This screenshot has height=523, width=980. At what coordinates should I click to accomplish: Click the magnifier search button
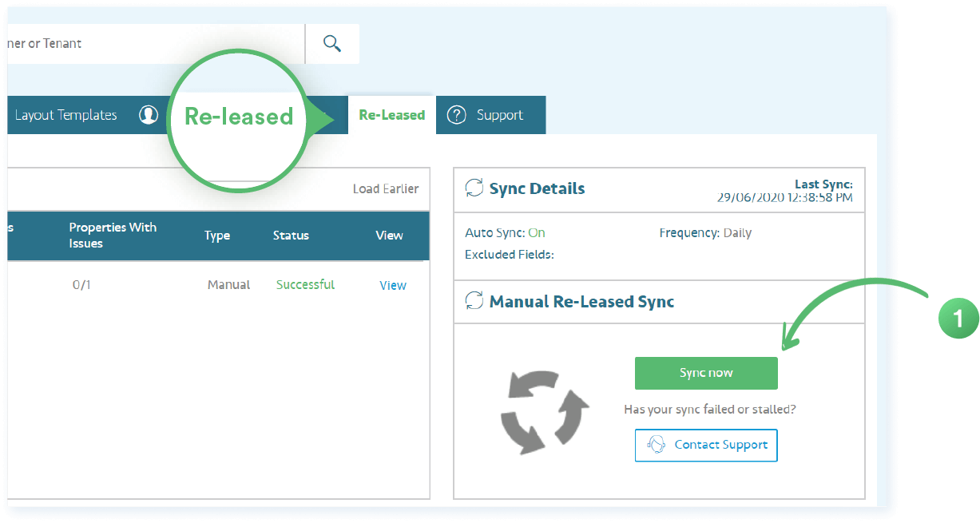click(x=332, y=43)
